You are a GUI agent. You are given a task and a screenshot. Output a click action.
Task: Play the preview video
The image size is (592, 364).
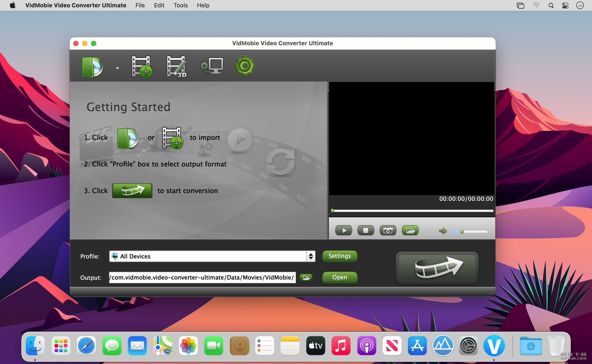pyautogui.click(x=343, y=230)
